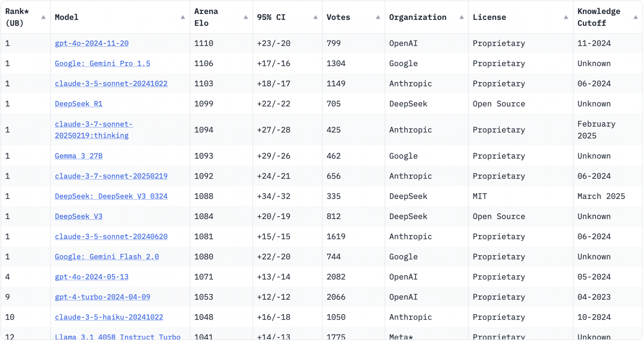Image resolution: width=644 pixels, height=341 pixels.
Task: Open Google: Gemini Flash 2.0 link
Action: (107, 257)
